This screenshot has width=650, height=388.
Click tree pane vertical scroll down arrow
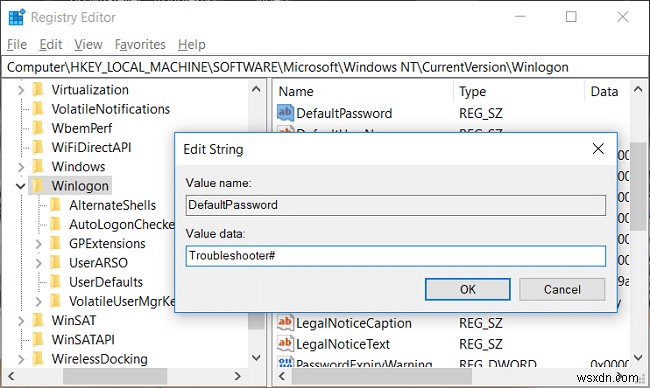[256, 358]
